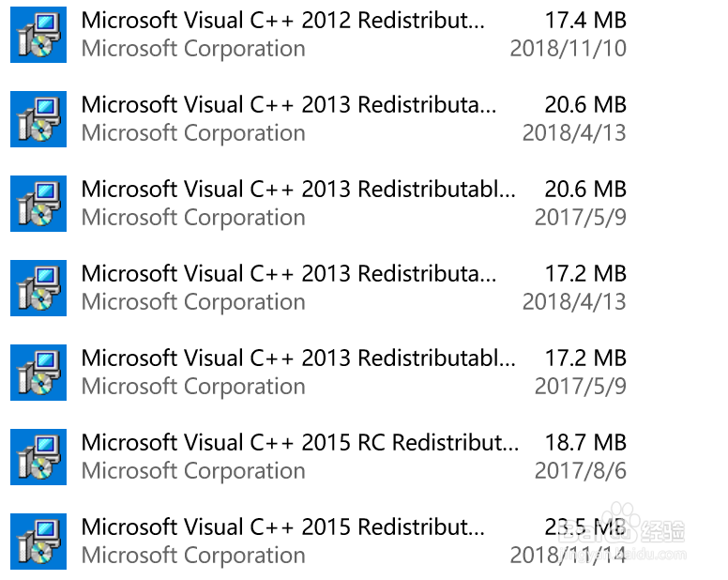Viewport: 728px width, 580px height.
Task: Click icon of 2013 Redistributable 17.2 MB dated 2018/4/13
Action: click(x=38, y=288)
